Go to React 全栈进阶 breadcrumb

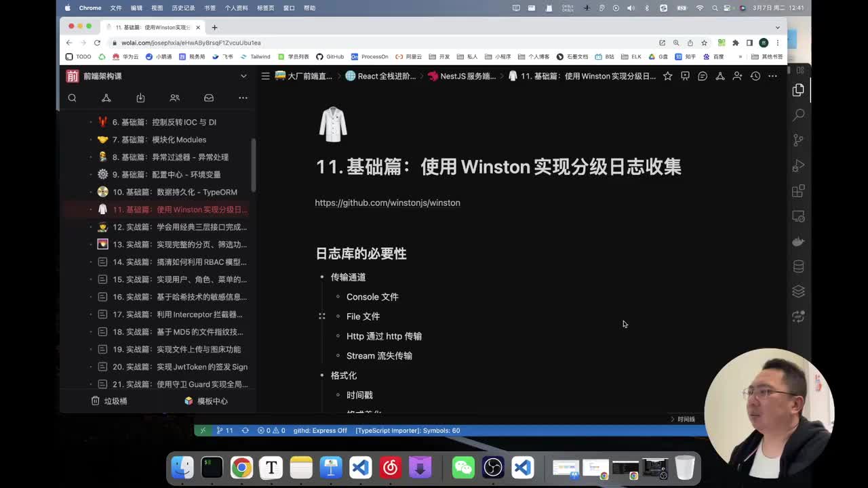380,76
